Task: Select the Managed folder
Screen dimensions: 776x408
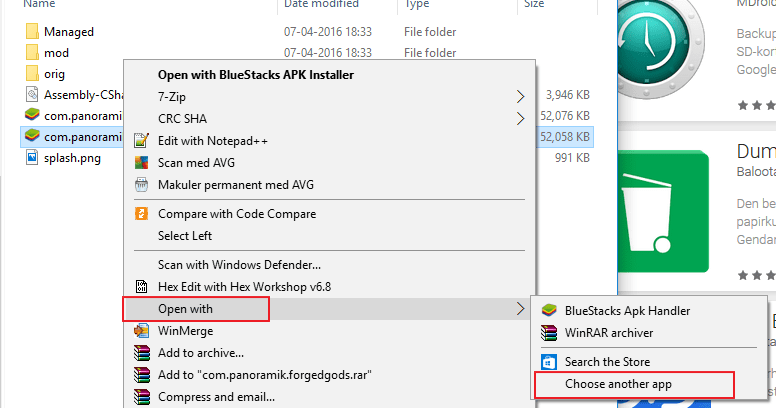Action: [68, 32]
